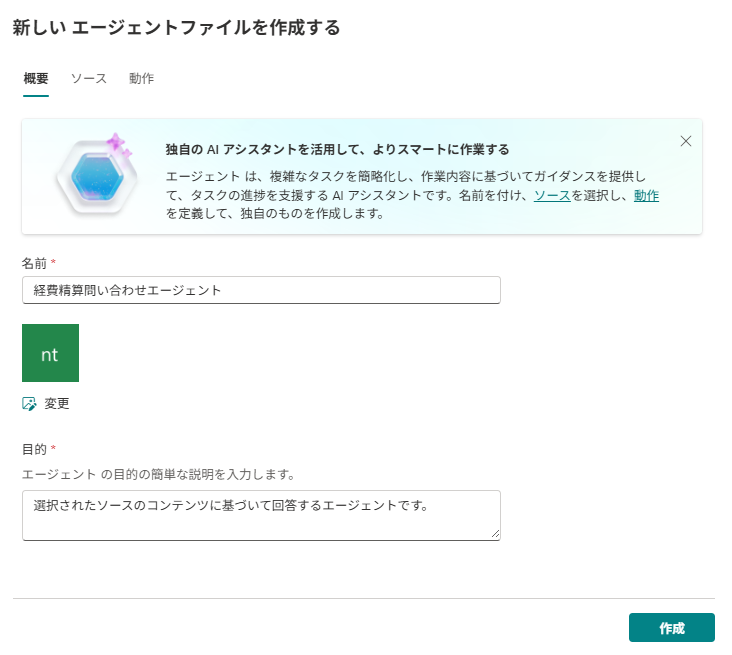Click the purple sparkle on the banner icon
This screenshot has width=732, height=655.
(119, 144)
